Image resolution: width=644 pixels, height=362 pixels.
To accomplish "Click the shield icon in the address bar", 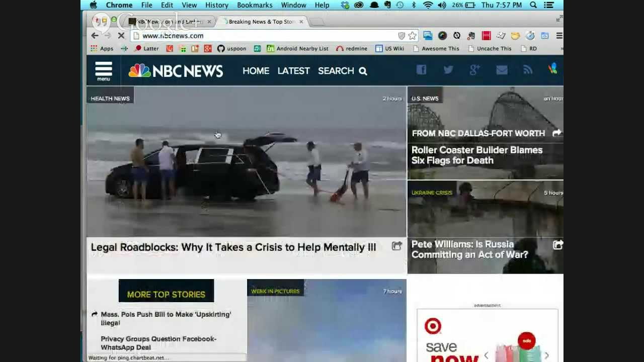I will 401,36.
